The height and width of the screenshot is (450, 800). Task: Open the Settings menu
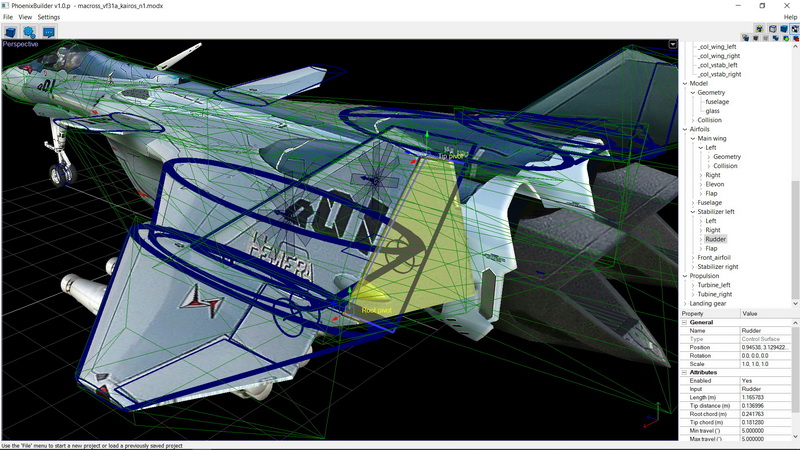(48, 17)
